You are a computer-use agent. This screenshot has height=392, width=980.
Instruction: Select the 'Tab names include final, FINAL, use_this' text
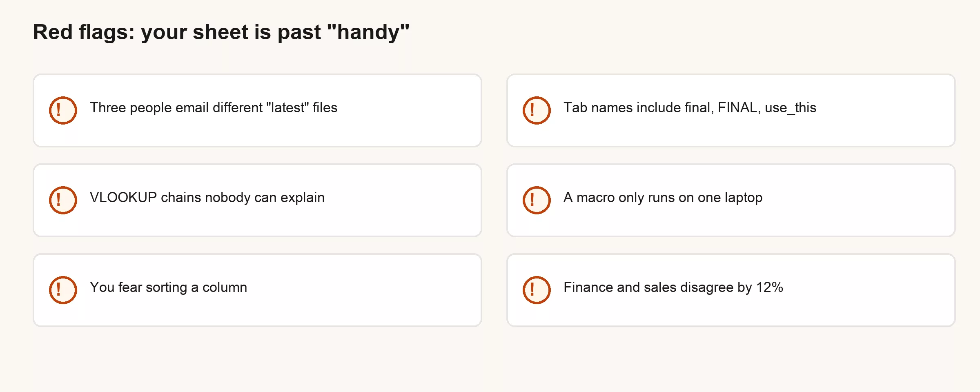[x=690, y=108]
